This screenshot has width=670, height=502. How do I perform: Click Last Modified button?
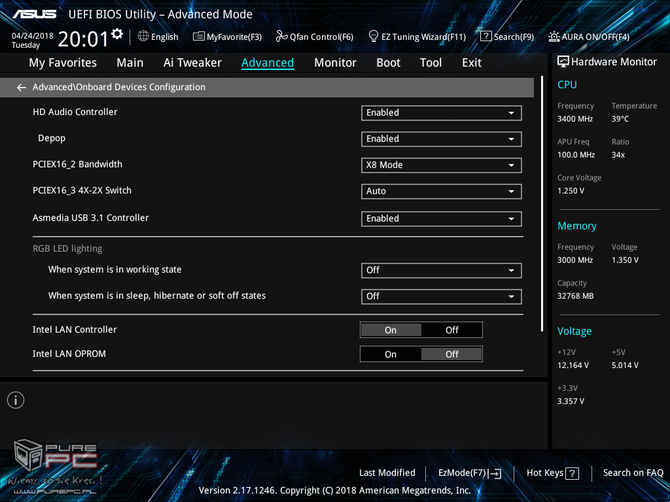pyautogui.click(x=387, y=473)
